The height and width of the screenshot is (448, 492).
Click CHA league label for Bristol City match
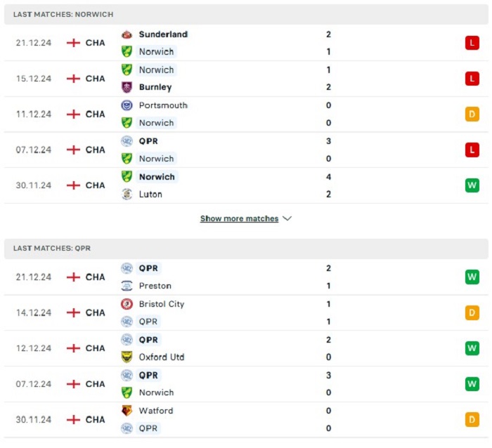[x=96, y=313]
